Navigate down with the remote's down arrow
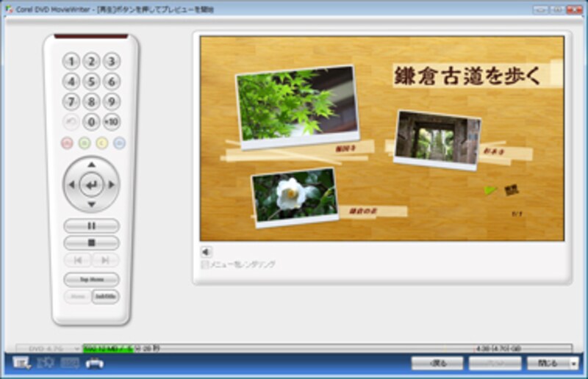 click(x=91, y=204)
